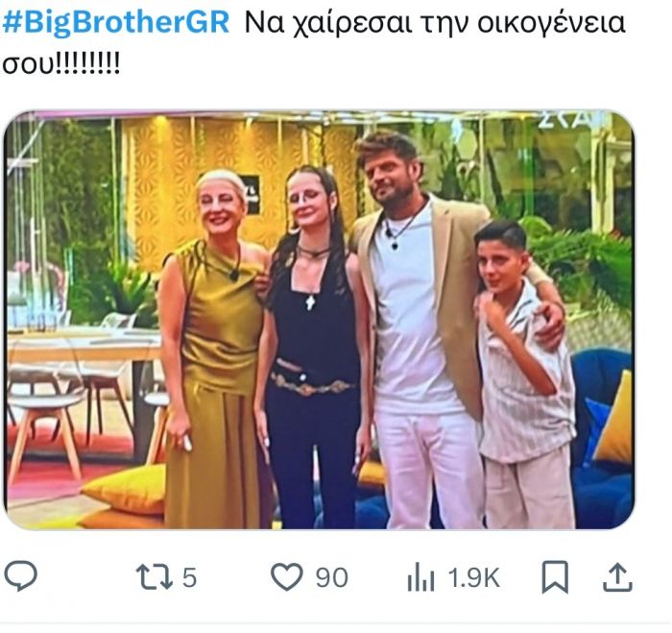Open the attached family photo

pos(320,320)
